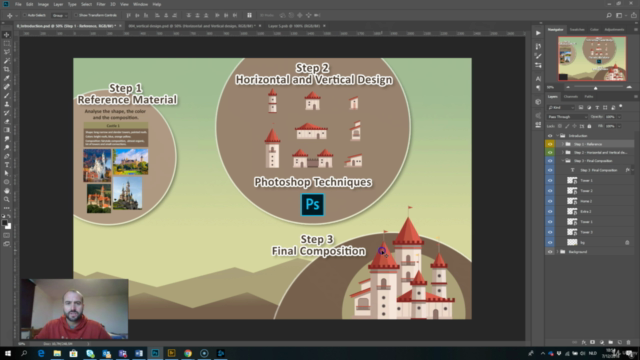Collapse the Step 3 - Final Composition group
This screenshot has height=360, width=640.
[562, 161]
